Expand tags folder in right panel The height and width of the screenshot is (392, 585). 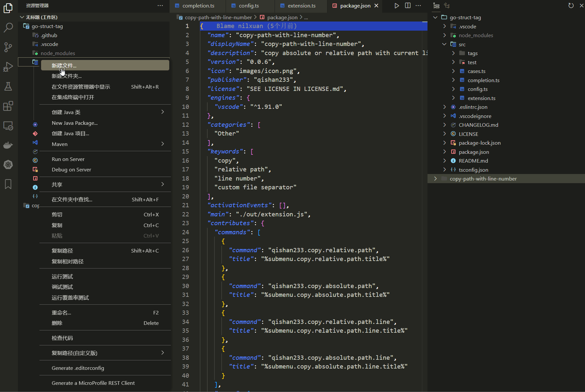(453, 53)
